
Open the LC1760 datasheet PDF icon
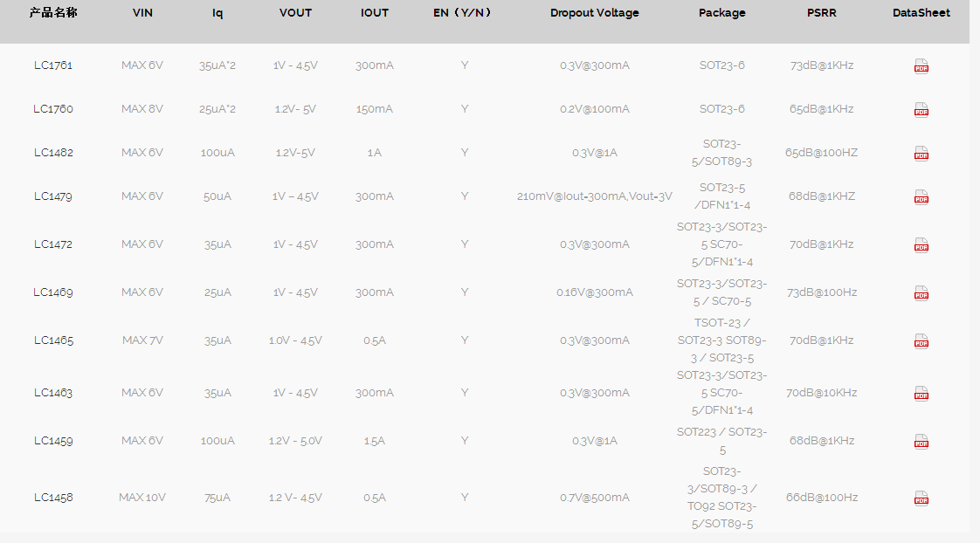tap(921, 110)
